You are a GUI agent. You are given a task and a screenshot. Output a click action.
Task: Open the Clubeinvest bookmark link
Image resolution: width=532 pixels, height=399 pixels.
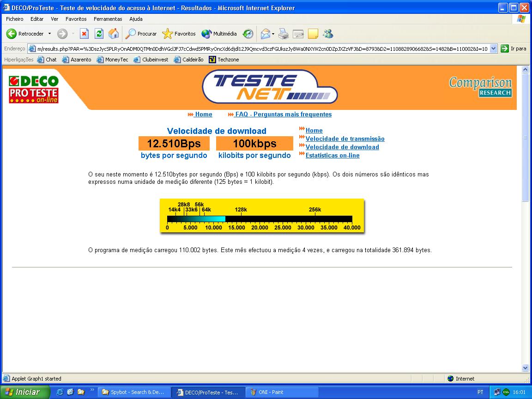(x=151, y=60)
